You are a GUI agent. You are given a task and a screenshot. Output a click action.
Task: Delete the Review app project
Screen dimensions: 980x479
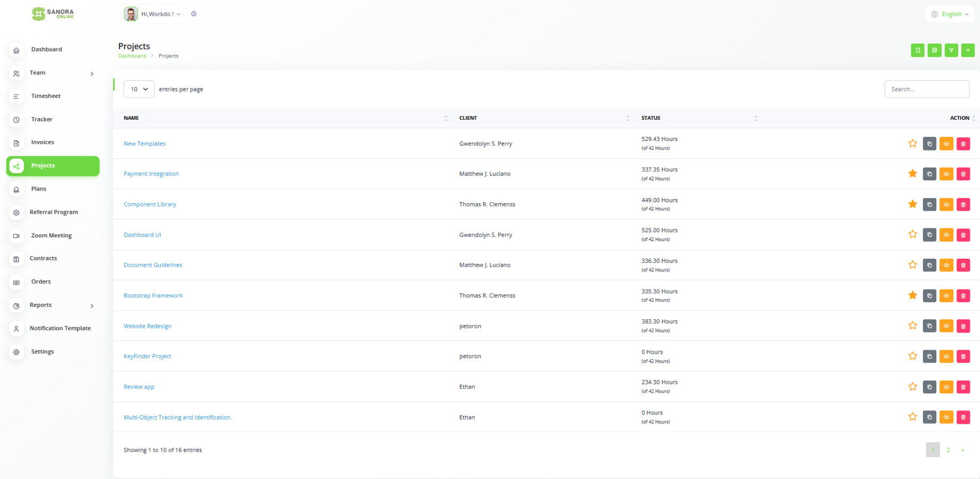tap(963, 387)
